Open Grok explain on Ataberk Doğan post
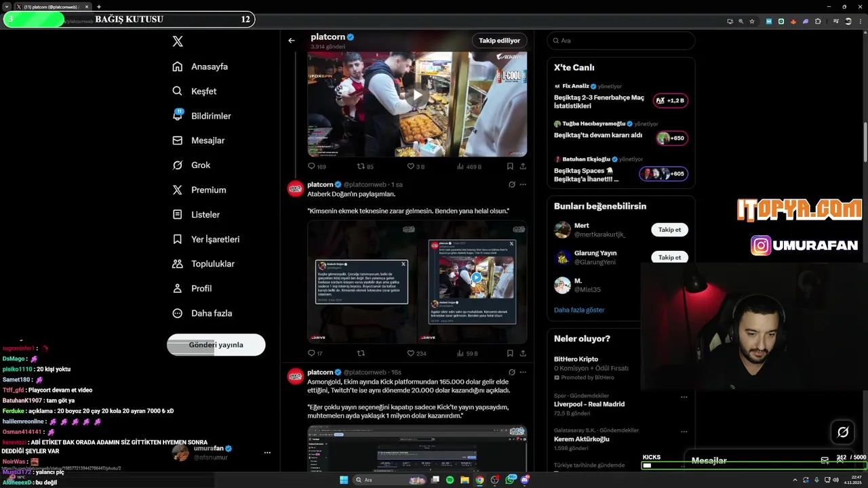Viewport: 868px width, 488px height. (511, 184)
